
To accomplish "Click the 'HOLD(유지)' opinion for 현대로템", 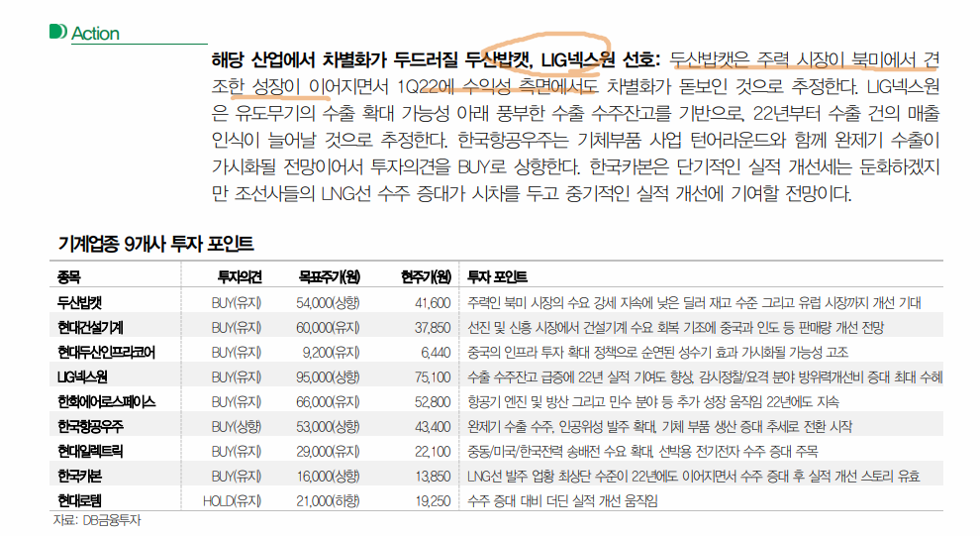I will [232, 500].
